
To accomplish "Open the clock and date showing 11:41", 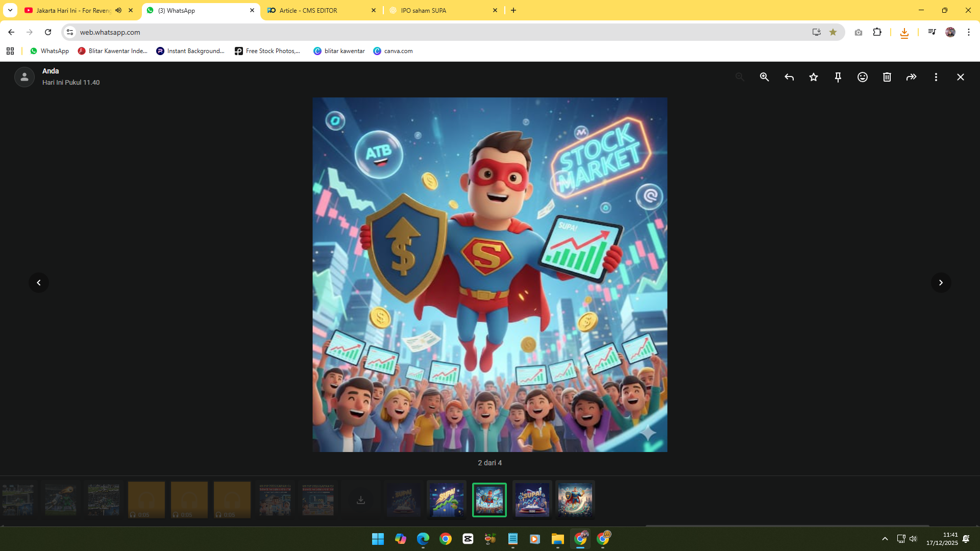I will [x=942, y=539].
